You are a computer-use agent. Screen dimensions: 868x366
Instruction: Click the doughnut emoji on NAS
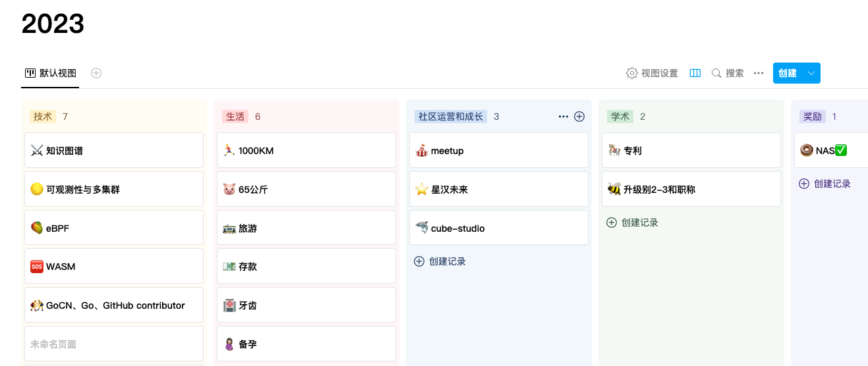coord(807,151)
